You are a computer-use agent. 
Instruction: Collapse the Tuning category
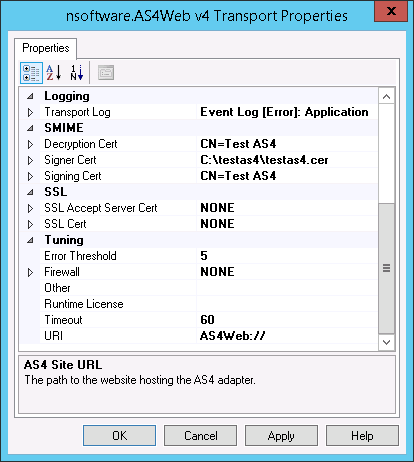click(x=30, y=240)
